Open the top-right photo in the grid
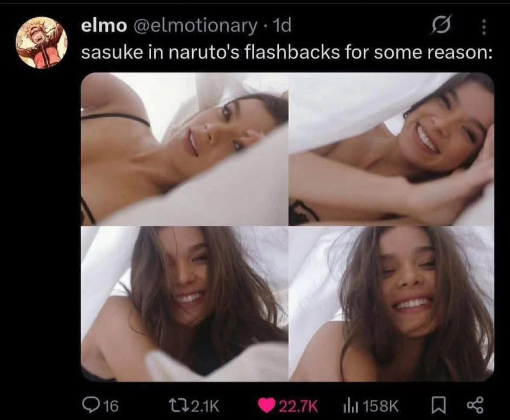 click(x=391, y=149)
